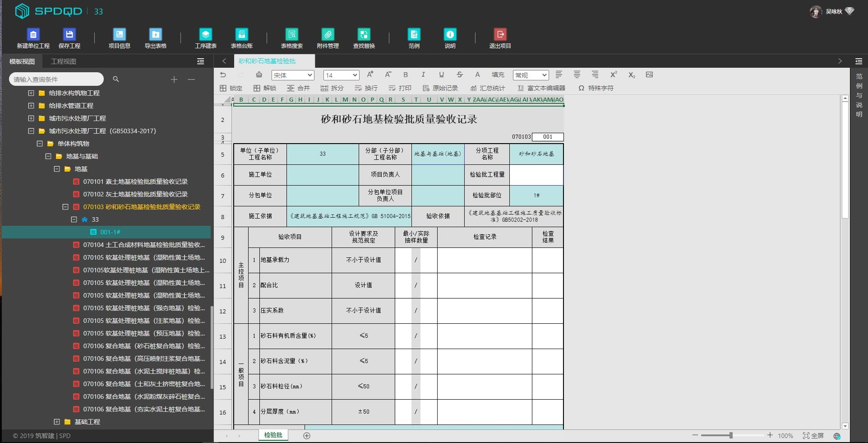Image resolution: width=868 pixels, height=443 pixels.
Task: Click the 表格搜索 search icon
Action: pyautogui.click(x=292, y=34)
